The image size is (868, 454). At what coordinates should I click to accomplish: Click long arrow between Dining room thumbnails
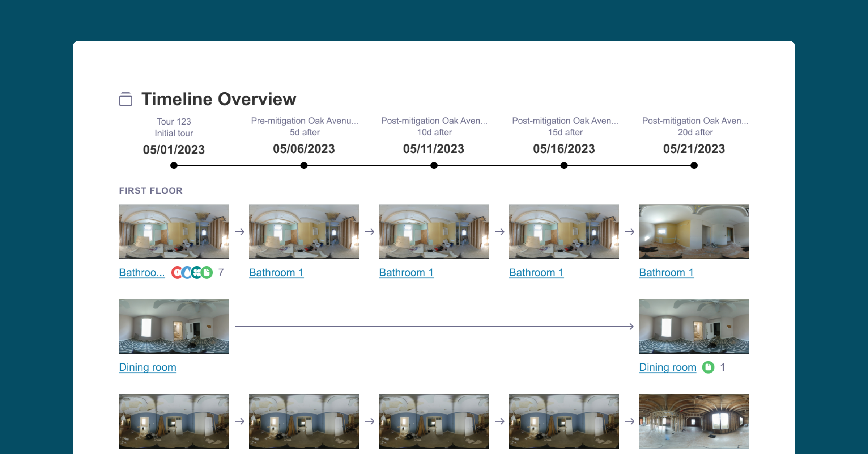434,327
